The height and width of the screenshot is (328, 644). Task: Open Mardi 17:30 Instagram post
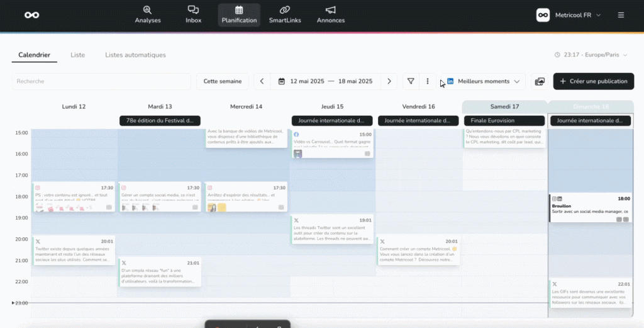[160, 197]
